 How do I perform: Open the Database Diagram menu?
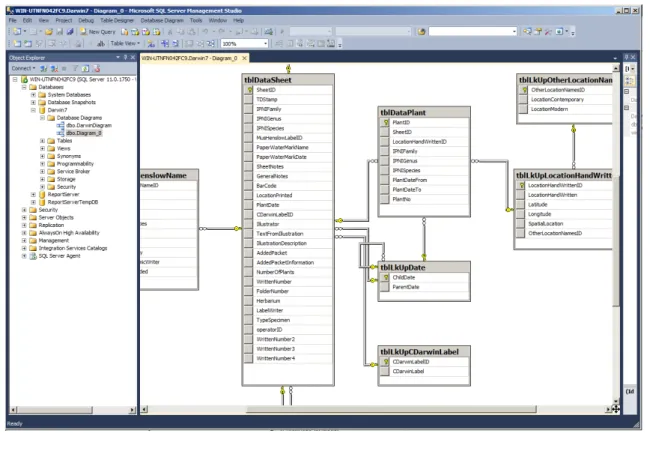coord(162,20)
